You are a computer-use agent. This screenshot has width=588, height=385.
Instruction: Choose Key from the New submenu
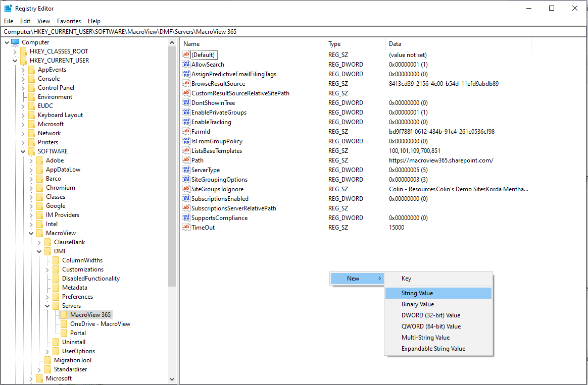click(x=438, y=278)
